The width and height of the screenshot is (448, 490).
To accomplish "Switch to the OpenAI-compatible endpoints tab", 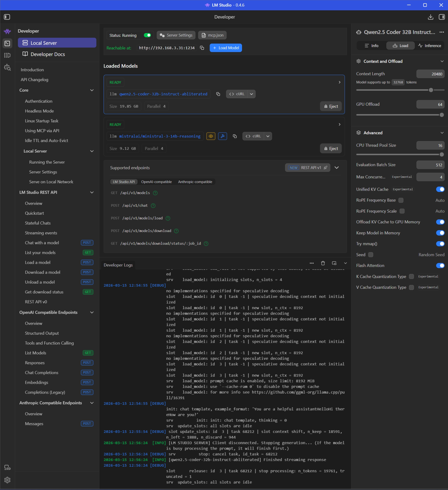I will (156, 182).
